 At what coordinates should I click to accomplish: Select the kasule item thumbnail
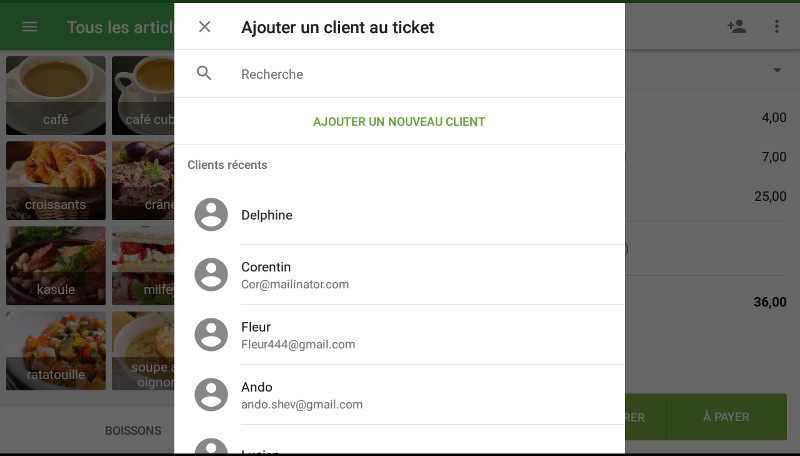tap(56, 265)
